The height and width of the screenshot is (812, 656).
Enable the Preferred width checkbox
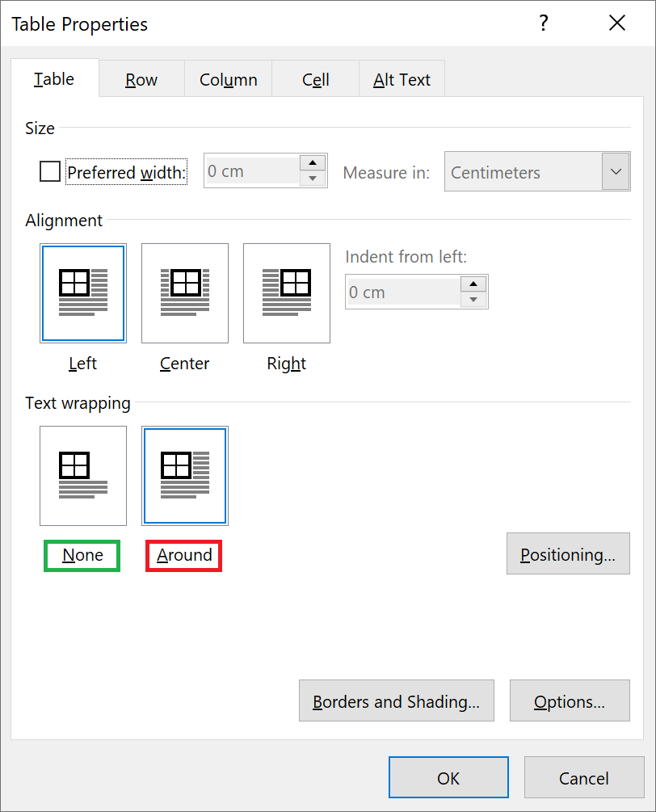[x=50, y=171]
